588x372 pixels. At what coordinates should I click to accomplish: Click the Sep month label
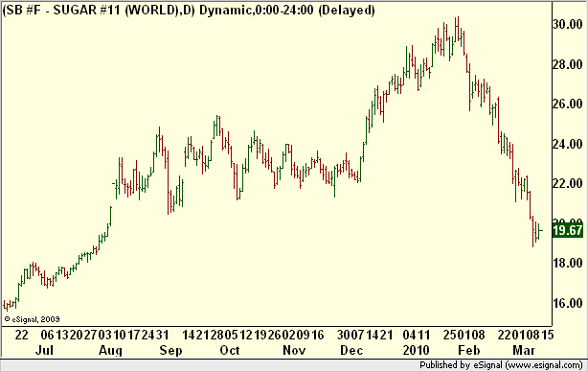(x=170, y=350)
